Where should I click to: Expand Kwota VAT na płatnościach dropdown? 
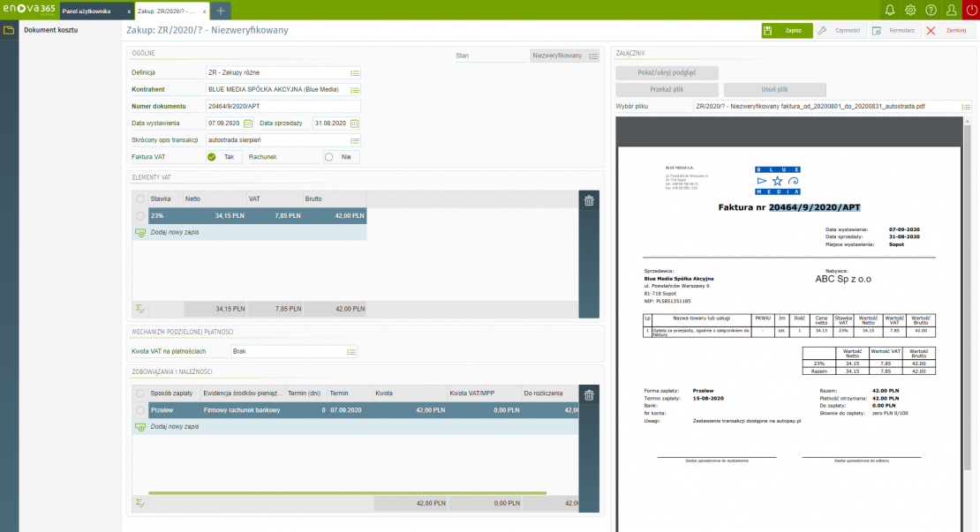351,351
